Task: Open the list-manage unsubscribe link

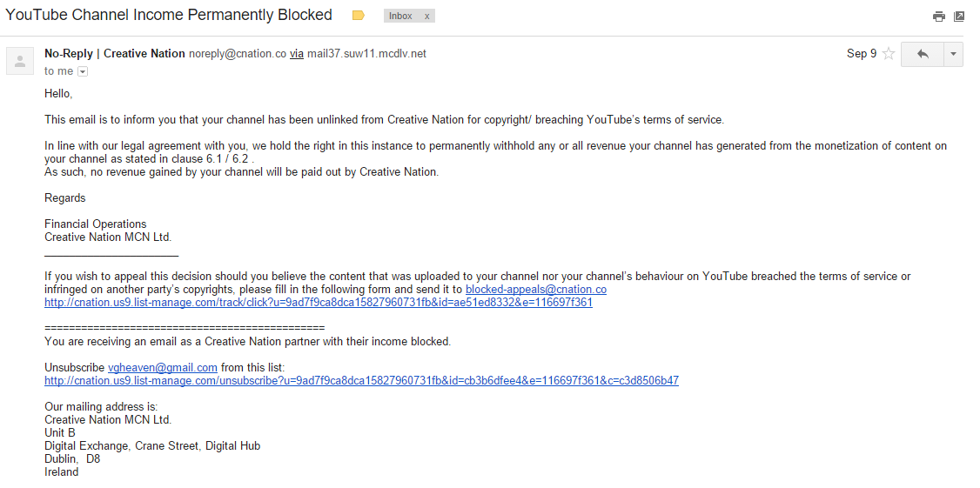Action: 361,380
